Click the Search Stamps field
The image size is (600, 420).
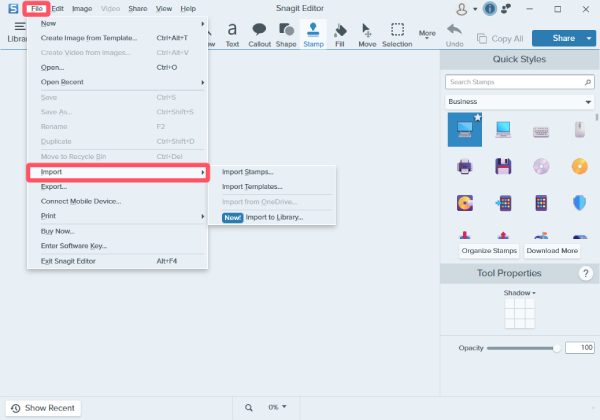520,82
